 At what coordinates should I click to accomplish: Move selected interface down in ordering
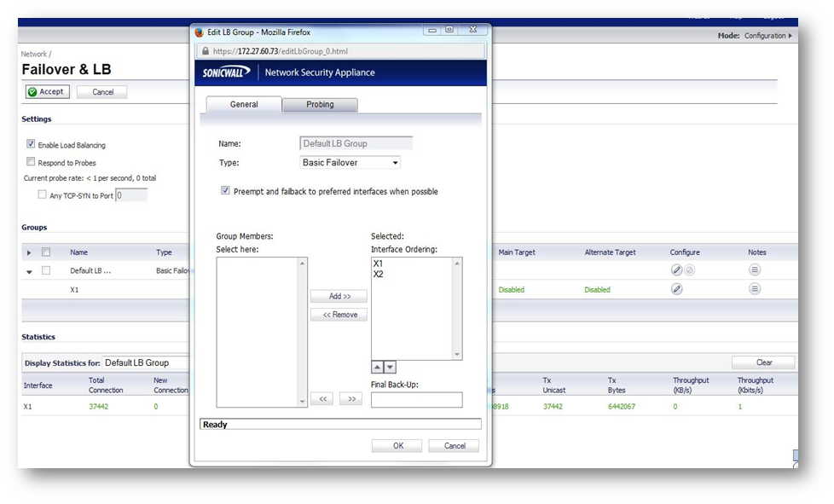tap(391, 368)
